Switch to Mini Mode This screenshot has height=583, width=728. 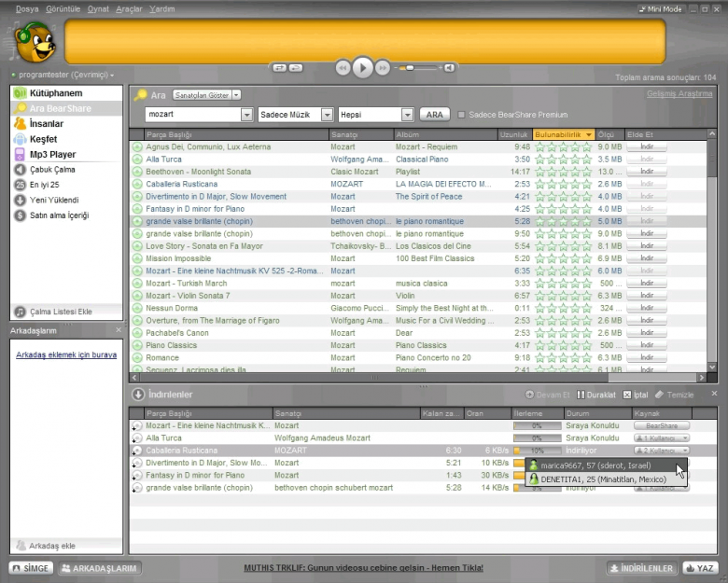[660, 8]
